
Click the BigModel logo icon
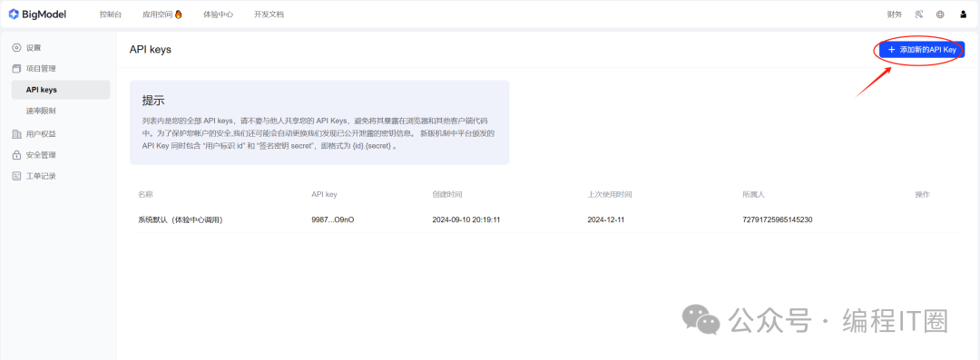pyautogui.click(x=13, y=15)
